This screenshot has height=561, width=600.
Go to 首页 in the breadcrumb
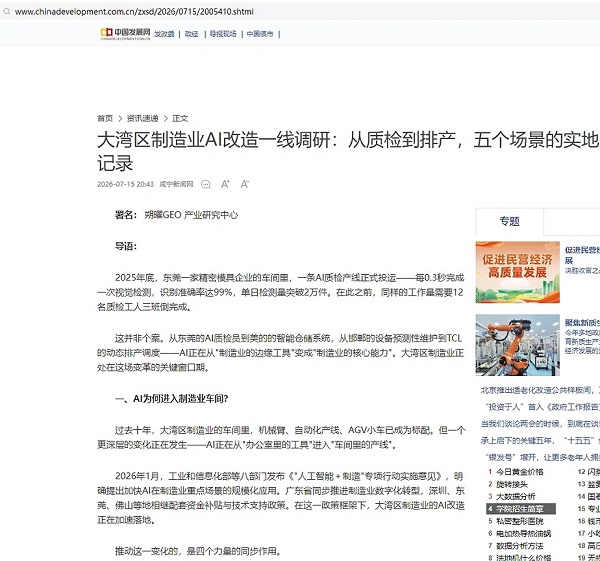(x=105, y=118)
